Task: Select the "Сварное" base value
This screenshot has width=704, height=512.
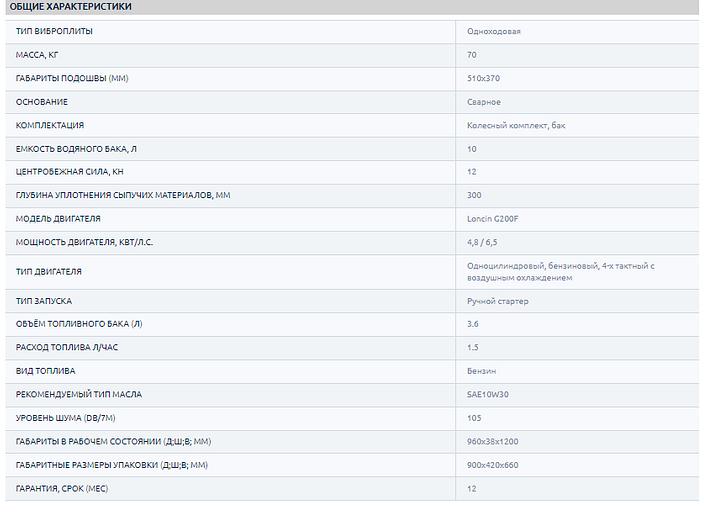Action: [x=484, y=102]
